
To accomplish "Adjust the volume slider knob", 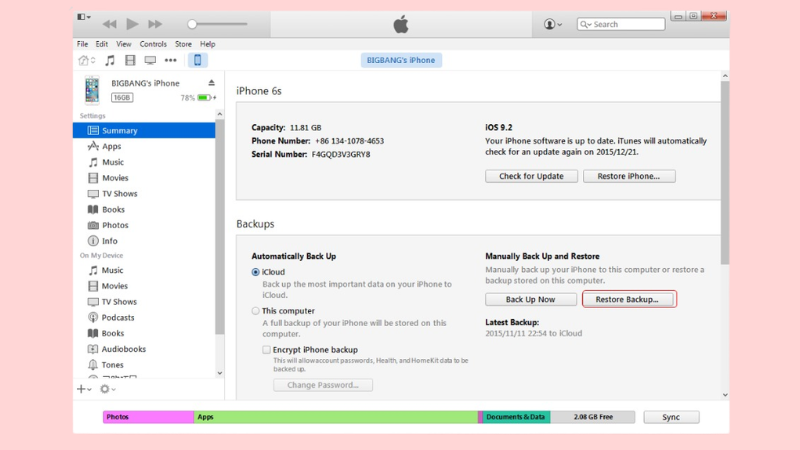I will (x=192, y=24).
